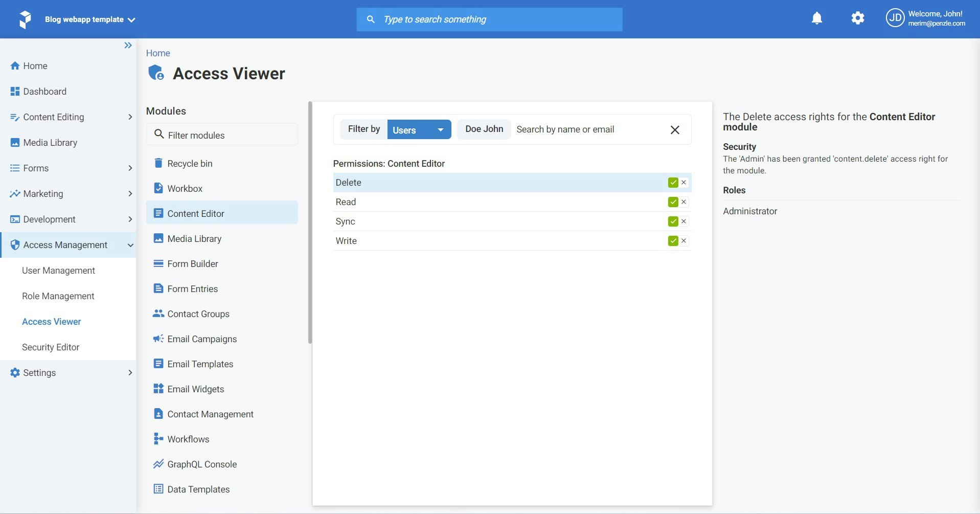Click the Media Library icon in the left sidebar
This screenshot has width=980, height=514.
click(15, 143)
